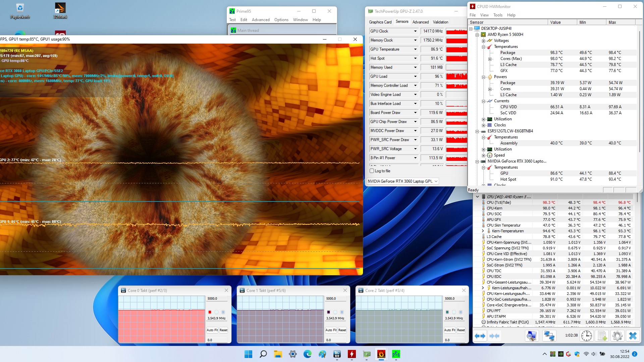This screenshot has width=644, height=362.
Task: Click HWiNFO log file plus icon
Action: tap(602, 336)
